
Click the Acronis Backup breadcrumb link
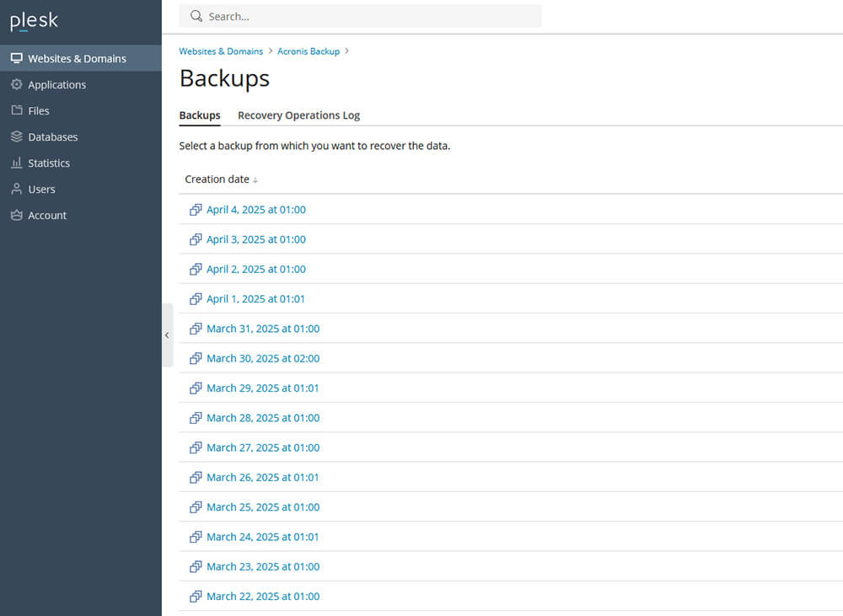pos(309,51)
